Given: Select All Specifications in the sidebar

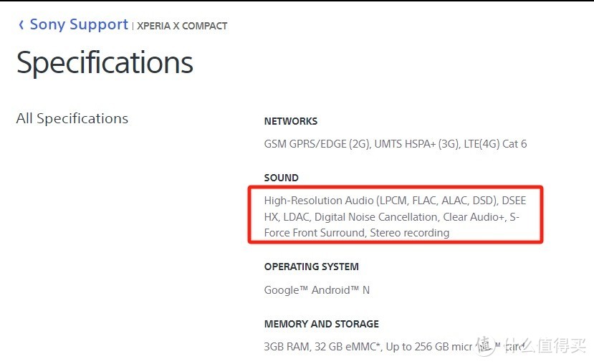Looking at the screenshot, I should (72, 119).
